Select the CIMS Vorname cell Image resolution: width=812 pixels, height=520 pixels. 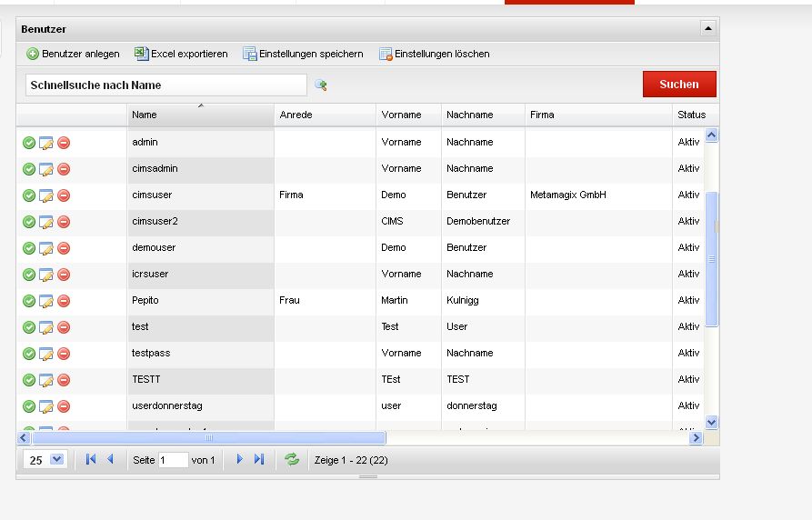pos(408,222)
